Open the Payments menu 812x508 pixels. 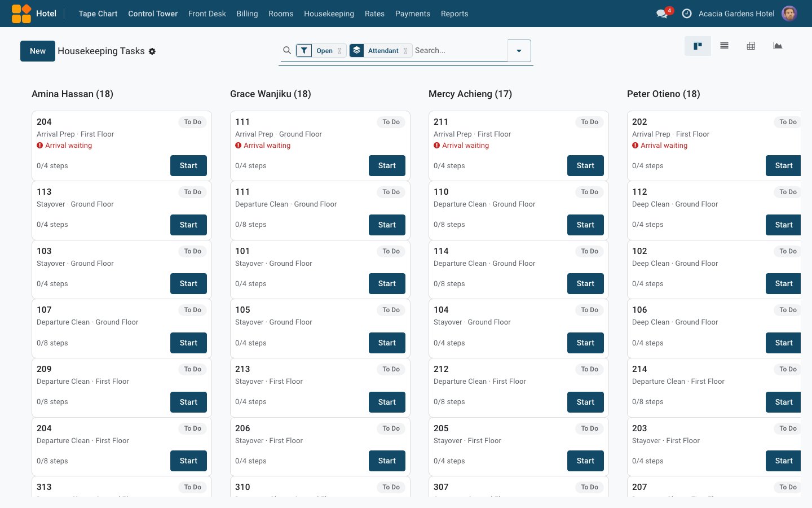tap(413, 14)
